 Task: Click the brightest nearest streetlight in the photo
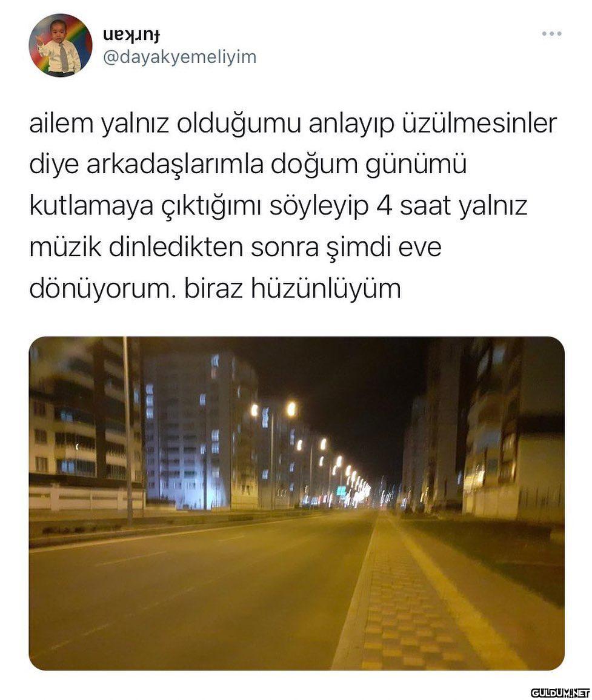pos(291,408)
